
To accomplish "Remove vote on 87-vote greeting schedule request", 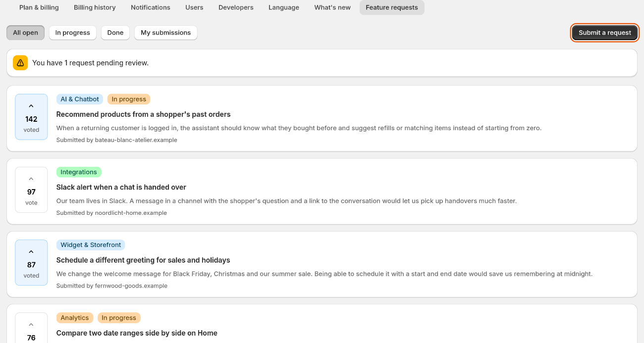I will point(31,262).
